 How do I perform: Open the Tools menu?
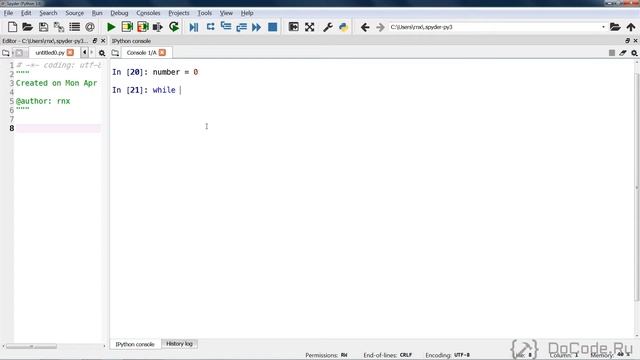[204, 13]
